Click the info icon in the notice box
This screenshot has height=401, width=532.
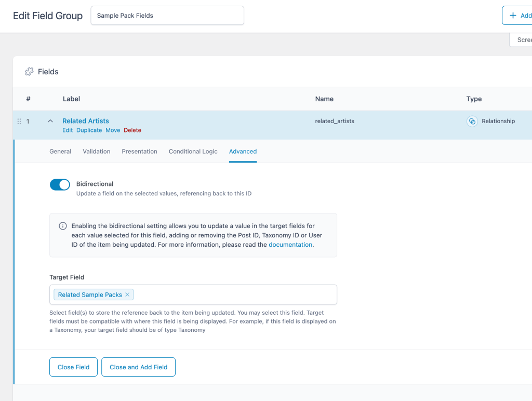[63, 226]
